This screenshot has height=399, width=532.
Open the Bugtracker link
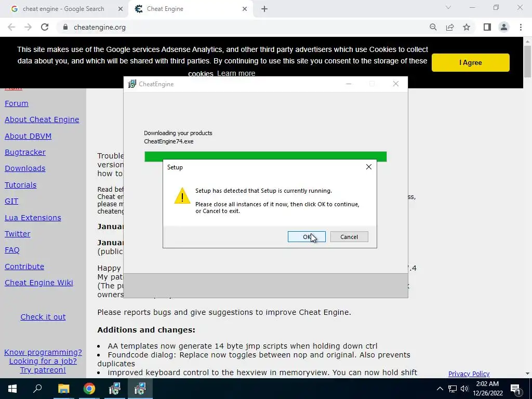click(x=25, y=152)
